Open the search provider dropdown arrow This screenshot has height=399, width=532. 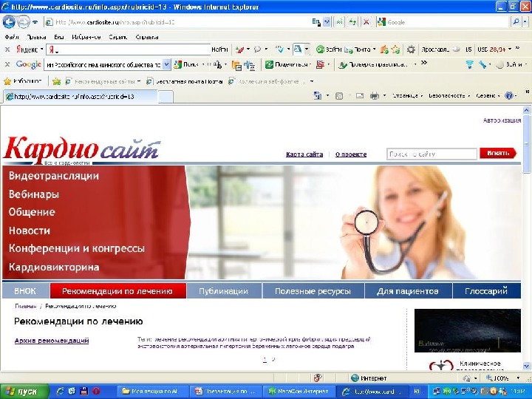525,22
